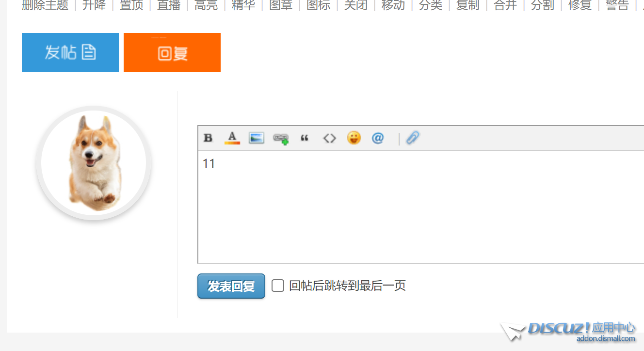Select the 精华 moderation option

243,6
